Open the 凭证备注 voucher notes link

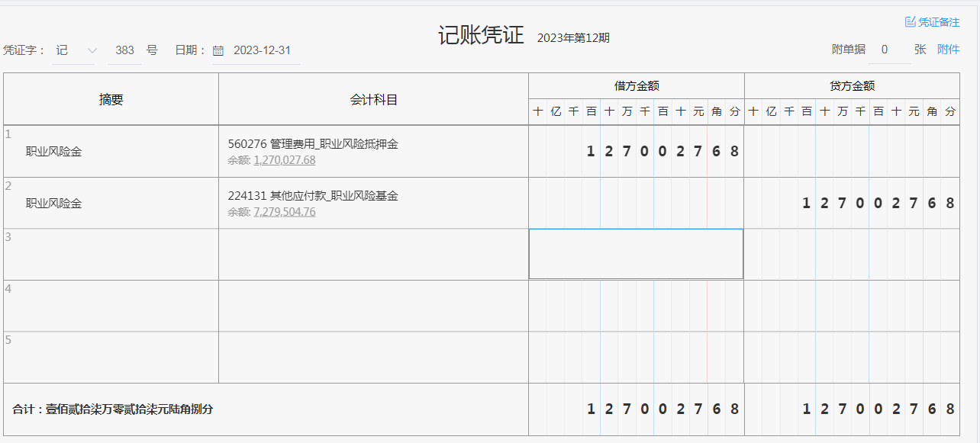pyautogui.click(x=938, y=22)
